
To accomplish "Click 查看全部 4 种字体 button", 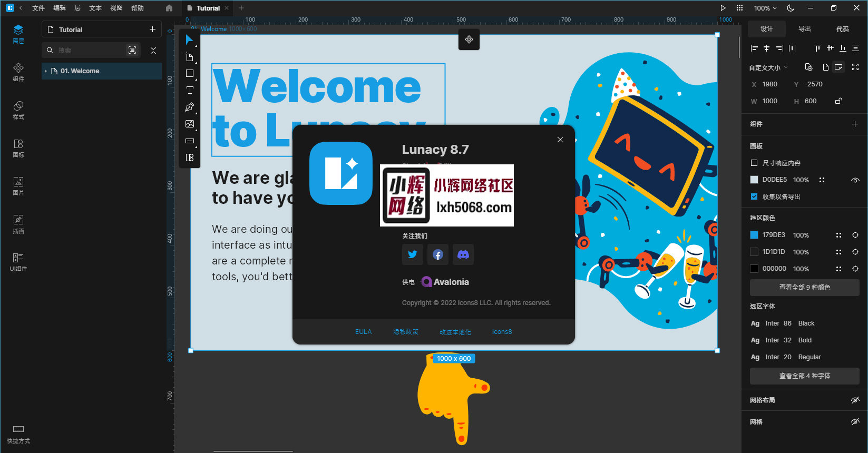I will tap(805, 376).
